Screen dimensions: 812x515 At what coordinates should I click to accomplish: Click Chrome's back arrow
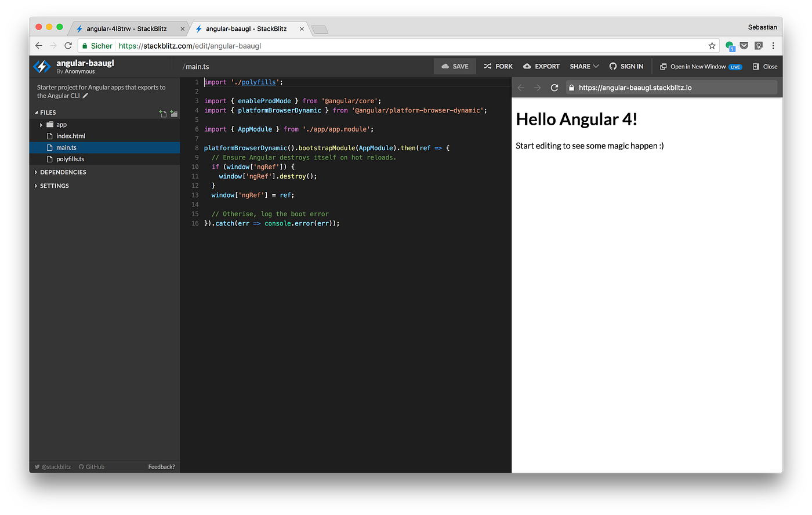[39, 45]
